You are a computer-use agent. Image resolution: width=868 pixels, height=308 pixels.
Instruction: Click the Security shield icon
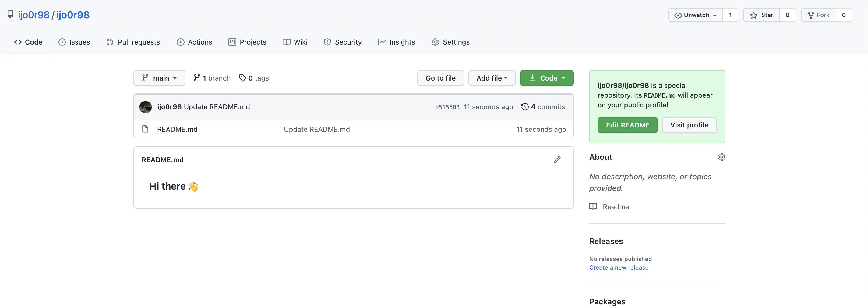pos(327,42)
